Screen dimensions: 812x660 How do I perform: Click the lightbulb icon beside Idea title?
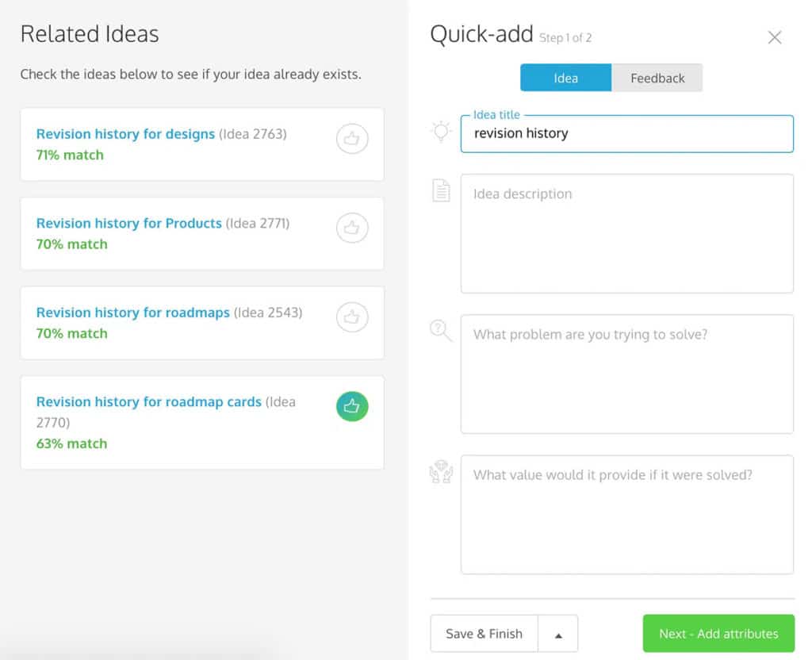[441, 132]
